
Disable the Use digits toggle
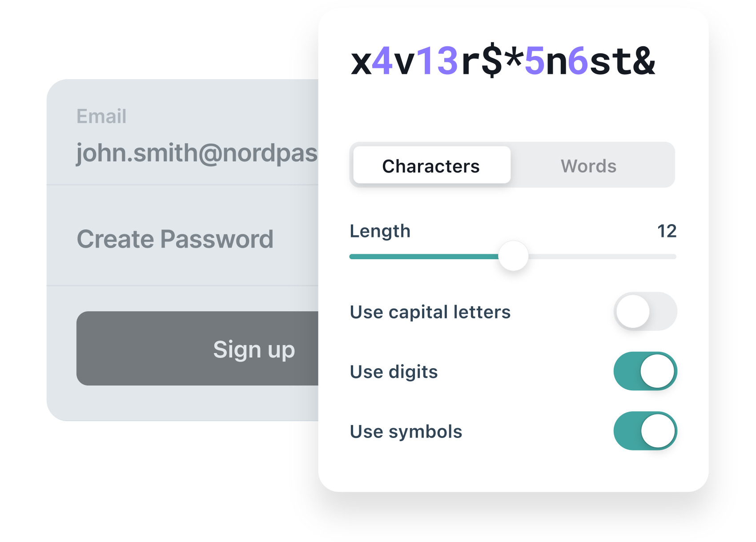point(645,371)
